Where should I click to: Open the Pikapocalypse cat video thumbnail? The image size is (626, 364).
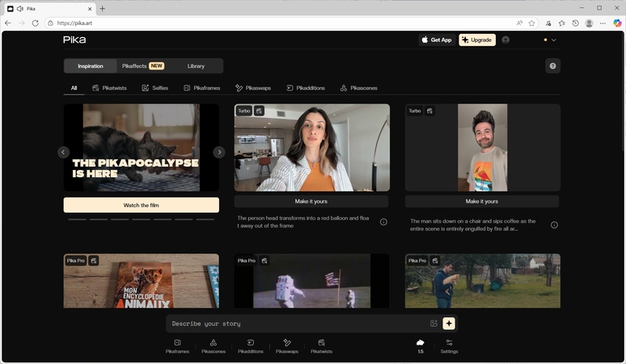click(x=142, y=148)
